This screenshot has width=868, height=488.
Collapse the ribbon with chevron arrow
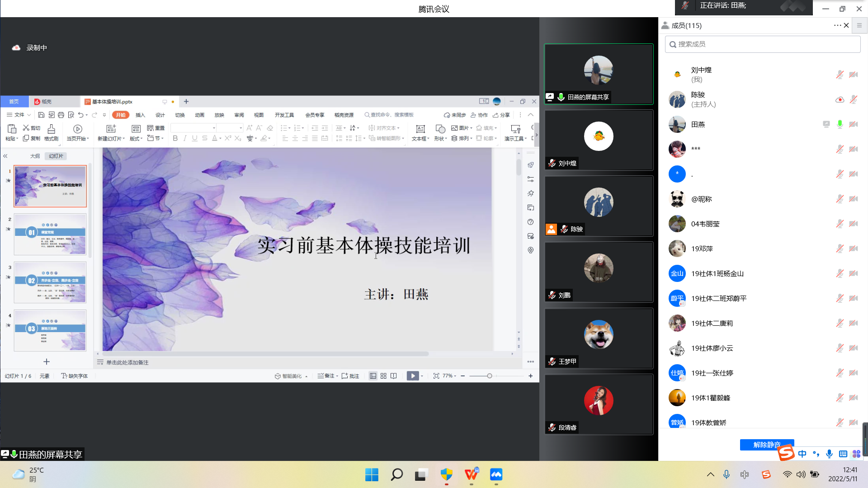pos(531,115)
